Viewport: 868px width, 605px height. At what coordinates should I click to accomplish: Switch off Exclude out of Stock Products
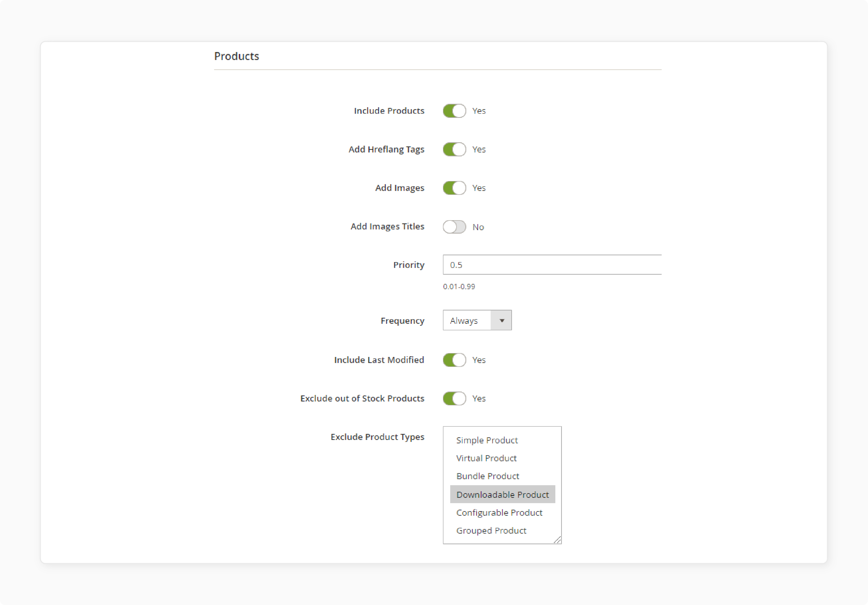(454, 398)
